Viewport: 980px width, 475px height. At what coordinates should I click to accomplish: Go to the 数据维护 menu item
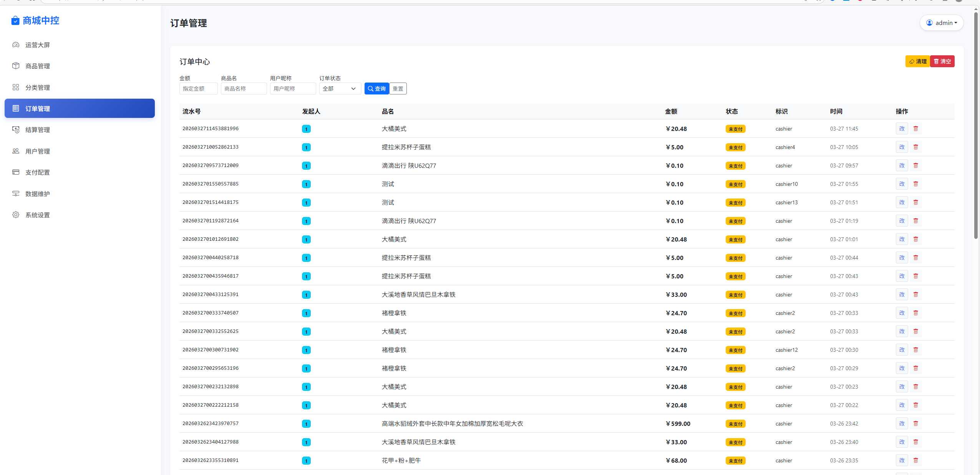[x=37, y=194]
